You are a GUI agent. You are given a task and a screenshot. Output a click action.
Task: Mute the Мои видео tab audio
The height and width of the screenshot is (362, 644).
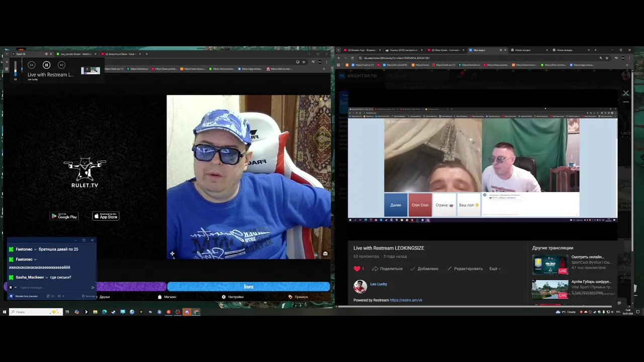tap(500, 50)
